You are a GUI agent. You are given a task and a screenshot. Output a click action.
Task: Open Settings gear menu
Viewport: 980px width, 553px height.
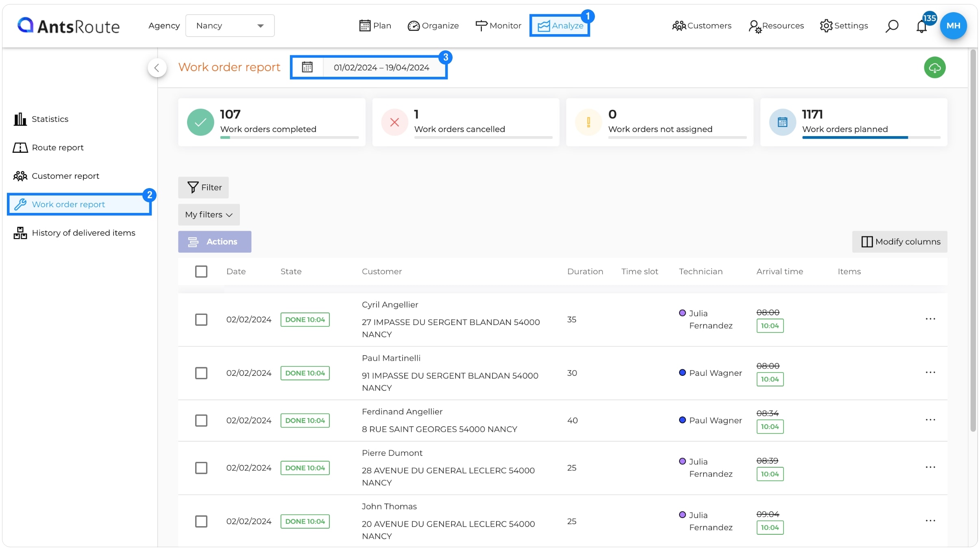(844, 26)
